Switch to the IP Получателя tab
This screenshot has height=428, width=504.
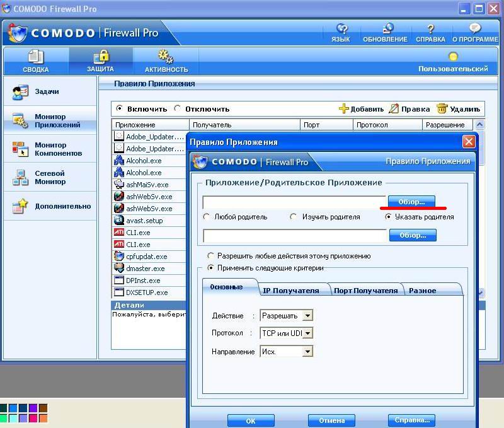point(291,291)
